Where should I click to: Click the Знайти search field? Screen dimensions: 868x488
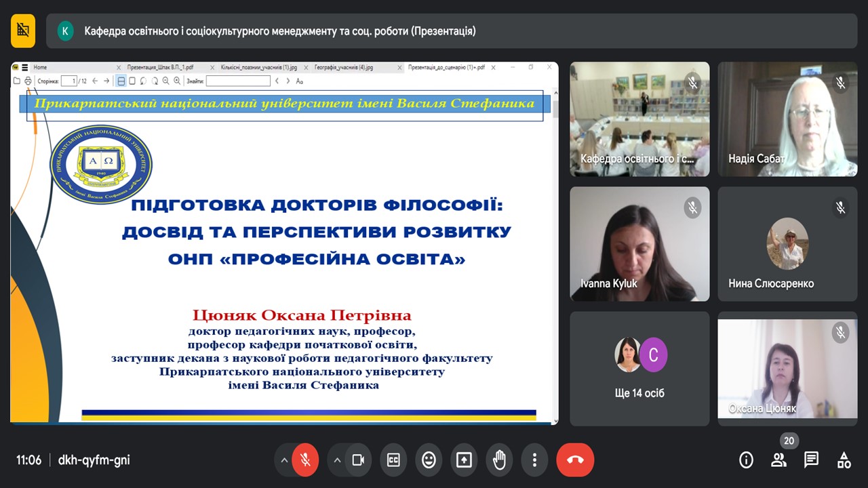click(x=238, y=81)
